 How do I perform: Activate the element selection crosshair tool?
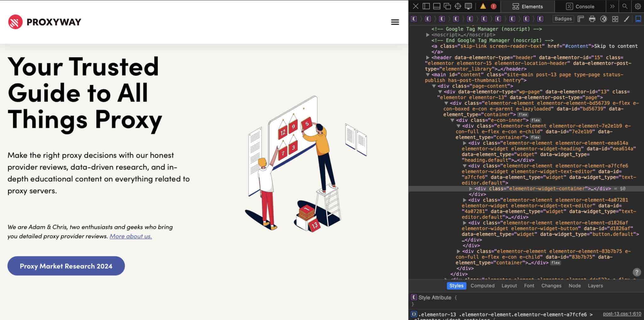pos(458,6)
